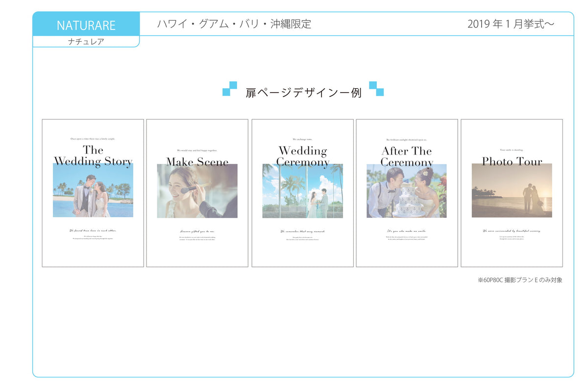
Task: Click the ※60P80C 撮影プランEのみ対象 footnote
Action: click(520, 280)
